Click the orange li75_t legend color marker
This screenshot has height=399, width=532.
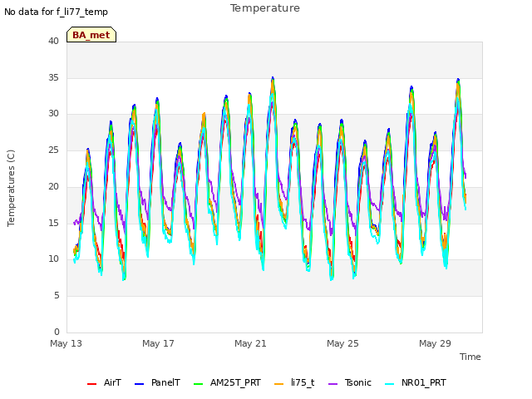pos(278,384)
